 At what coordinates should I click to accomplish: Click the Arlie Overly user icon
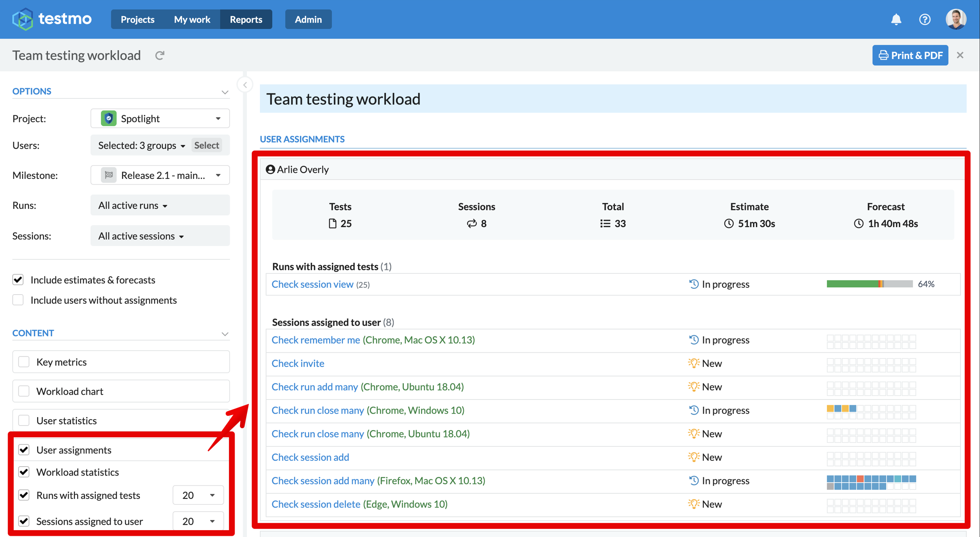point(270,169)
